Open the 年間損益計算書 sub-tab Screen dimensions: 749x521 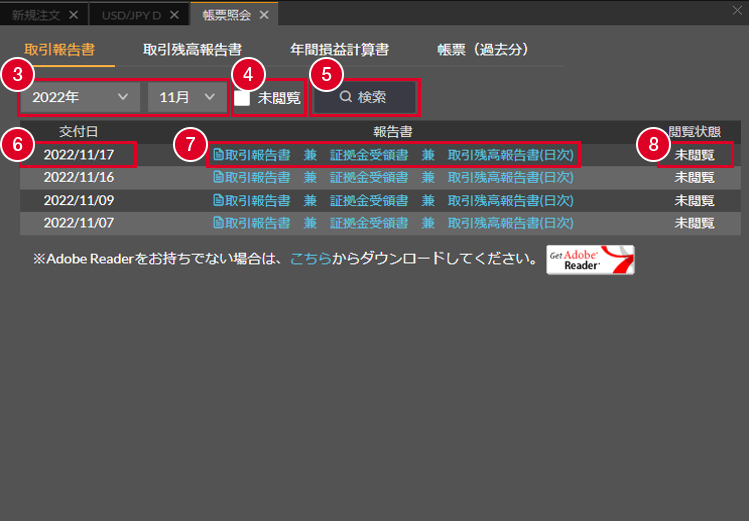tap(339, 50)
